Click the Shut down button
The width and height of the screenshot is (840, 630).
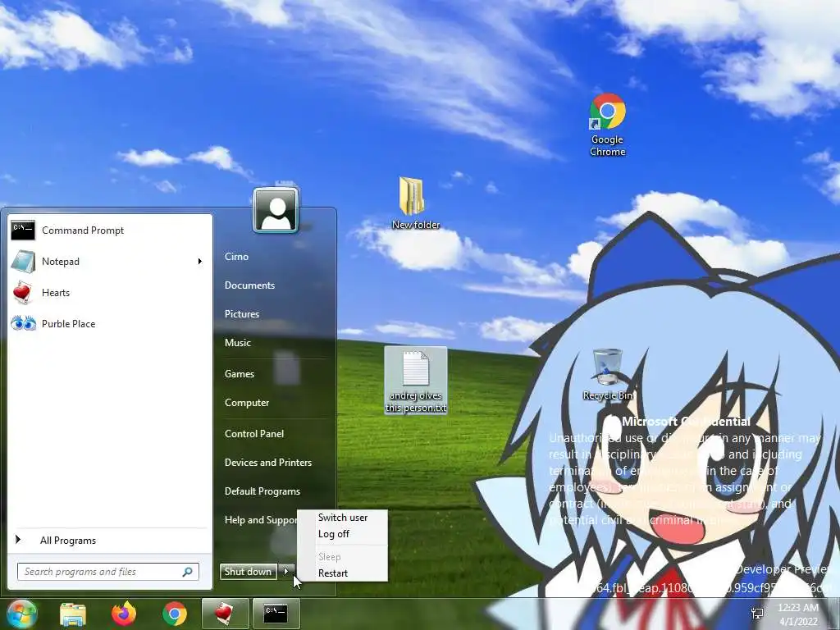tap(248, 572)
